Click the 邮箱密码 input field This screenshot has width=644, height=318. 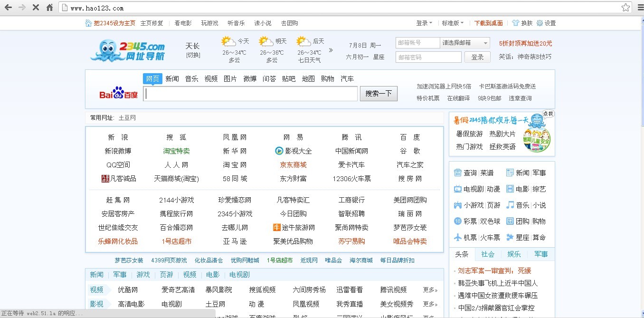click(428, 57)
